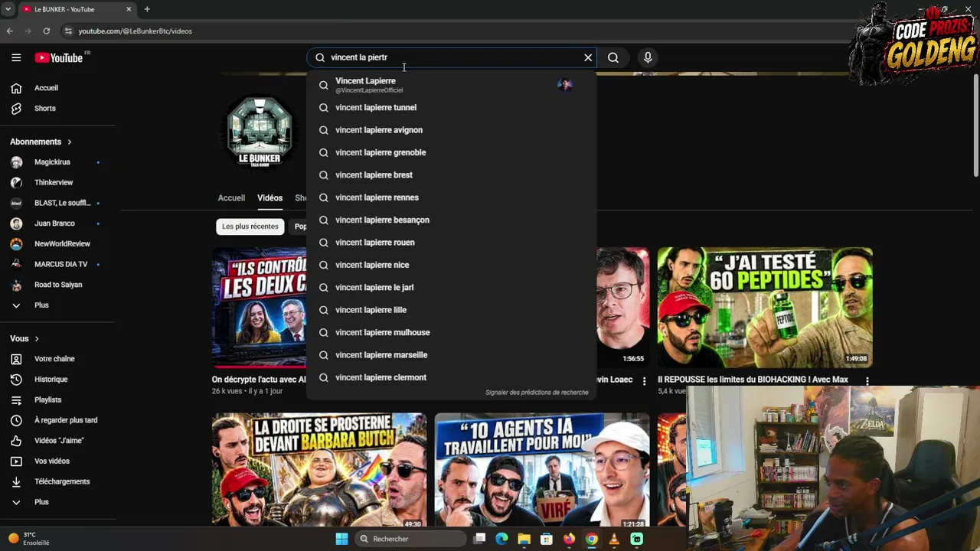Choose suggestion vincent lapierre tunnel

pos(452,108)
